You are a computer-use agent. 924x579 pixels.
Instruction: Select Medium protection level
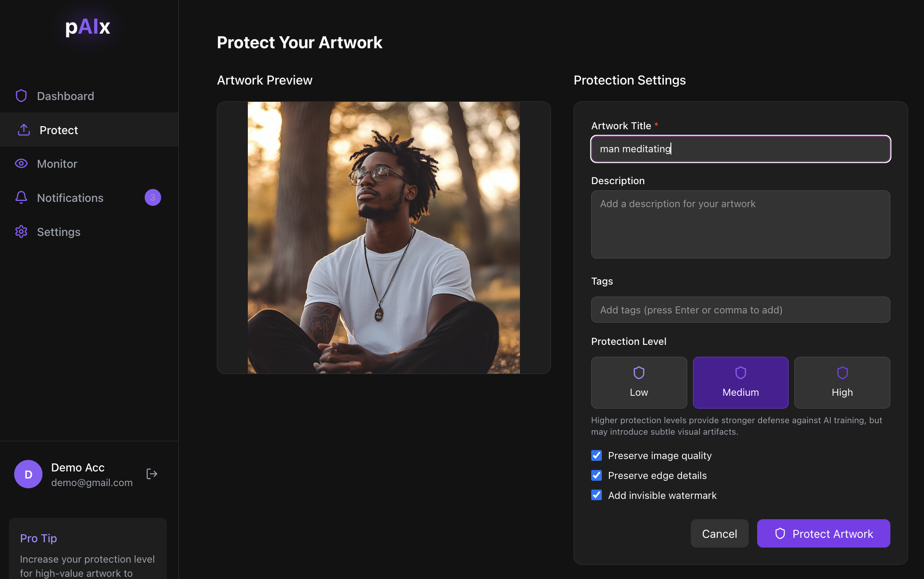tap(740, 382)
